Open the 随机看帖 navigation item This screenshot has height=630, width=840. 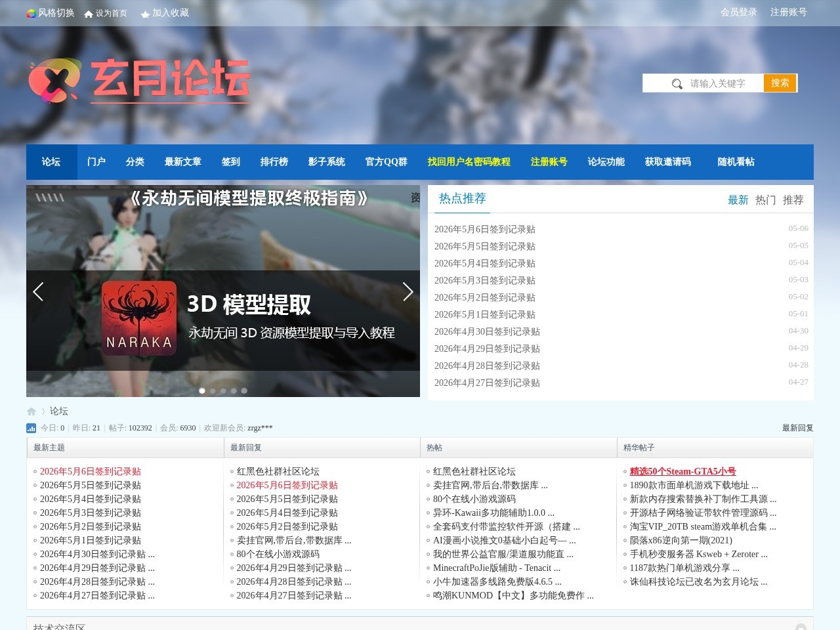[x=736, y=161]
